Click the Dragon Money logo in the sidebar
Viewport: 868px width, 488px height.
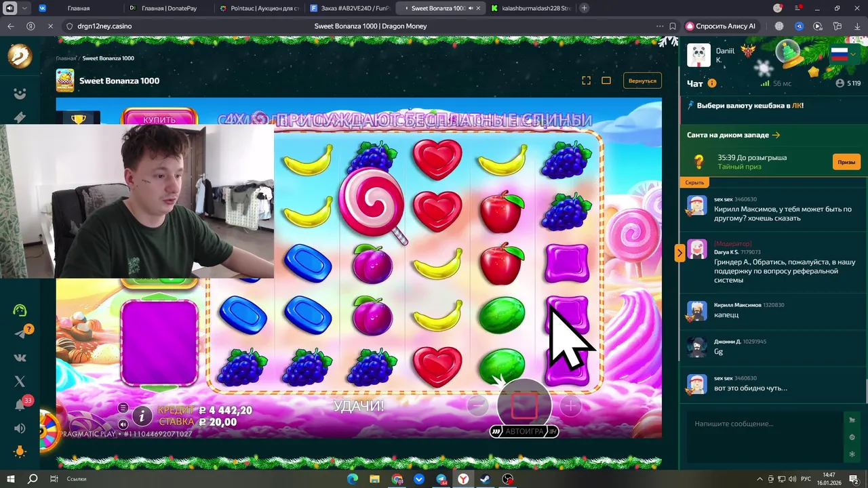click(20, 56)
